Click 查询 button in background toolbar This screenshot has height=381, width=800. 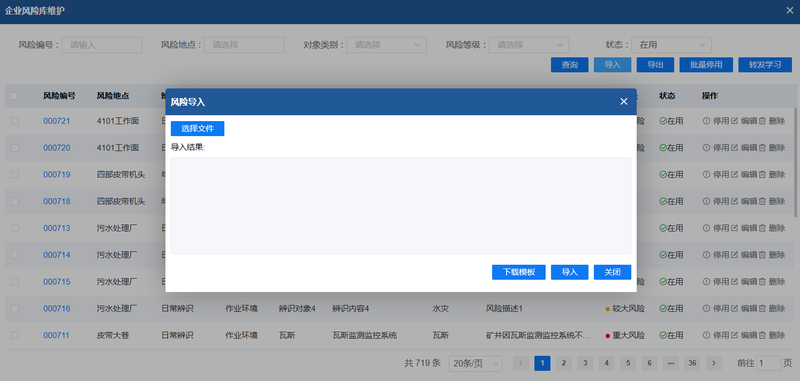click(569, 65)
